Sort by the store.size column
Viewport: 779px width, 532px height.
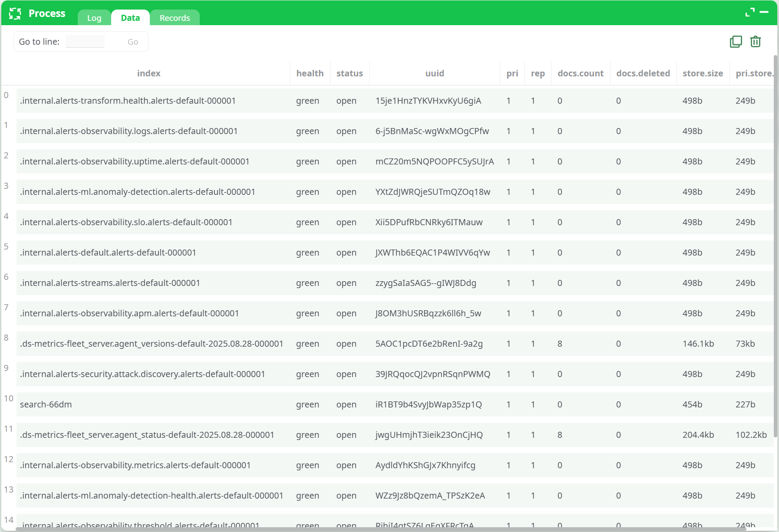coord(703,73)
